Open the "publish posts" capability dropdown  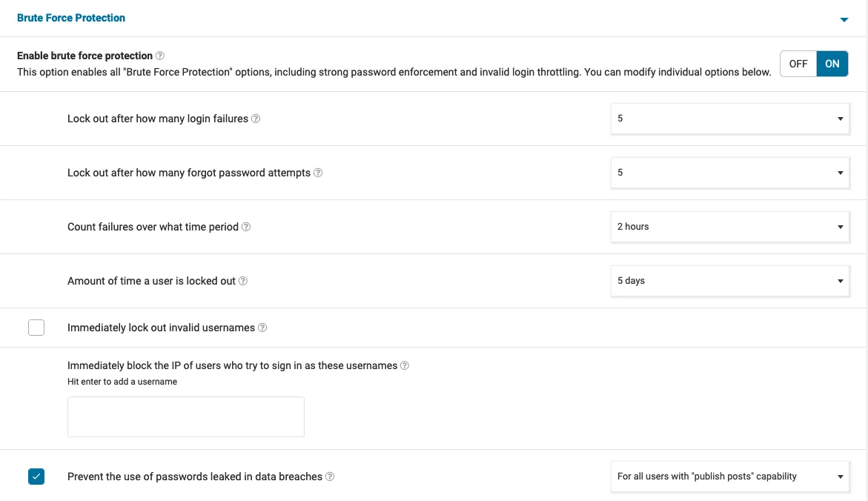point(730,477)
